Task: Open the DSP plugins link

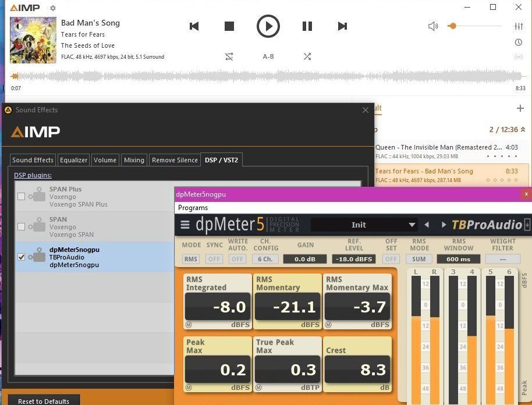Action: pyautogui.click(x=33, y=175)
